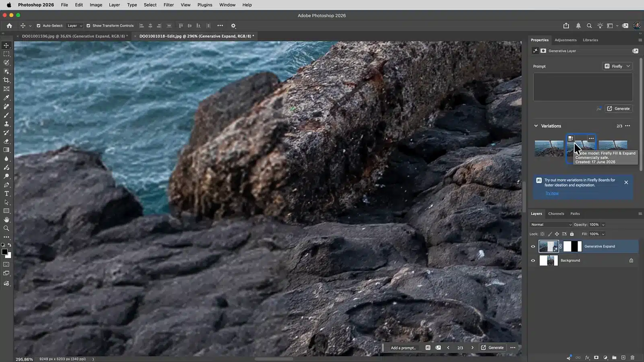Select the Horizontal Type tool
This screenshot has height=362, width=644.
pos(6,194)
